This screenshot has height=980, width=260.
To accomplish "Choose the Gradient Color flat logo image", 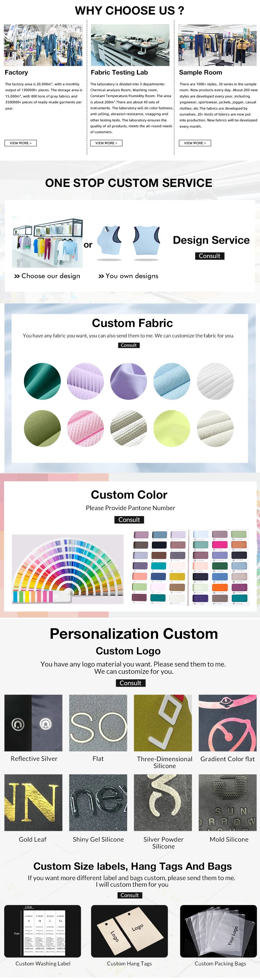I will (x=228, y=723).
